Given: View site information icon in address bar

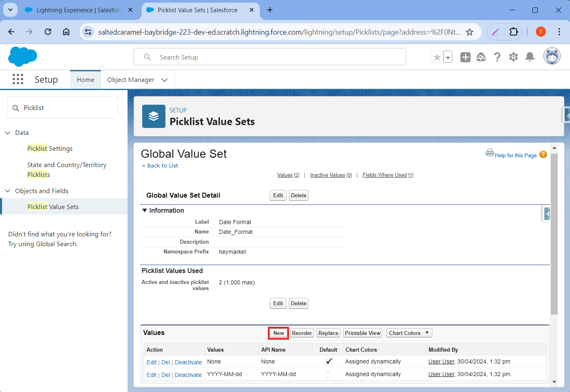Looking at the screenshot, I should pyautogui.click(x=88, y=32).
